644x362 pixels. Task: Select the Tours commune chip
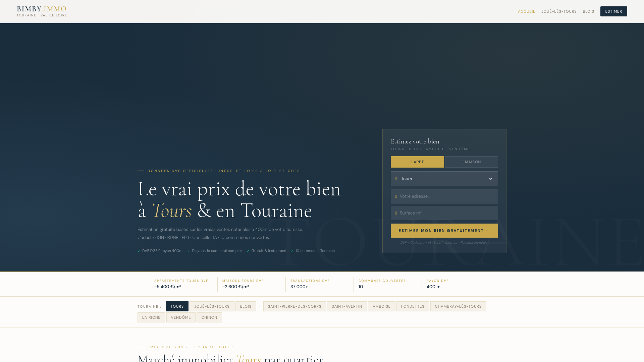pos(177,306)
